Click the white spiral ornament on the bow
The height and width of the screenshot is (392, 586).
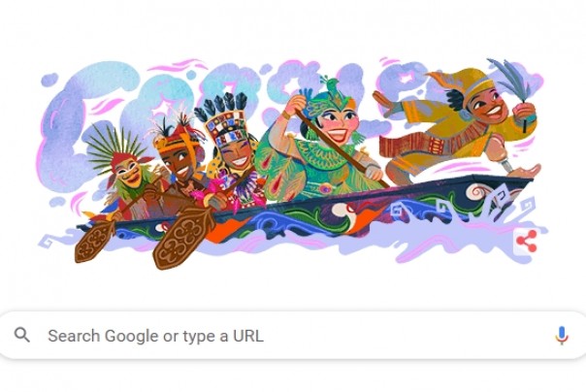click(x=477, y=192)
